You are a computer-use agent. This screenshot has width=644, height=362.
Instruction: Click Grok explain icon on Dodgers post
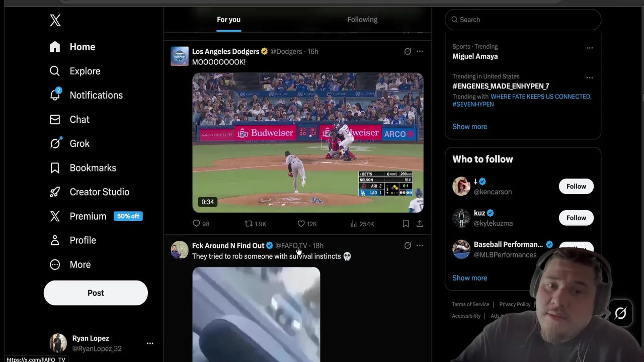(x=408, y=51)
